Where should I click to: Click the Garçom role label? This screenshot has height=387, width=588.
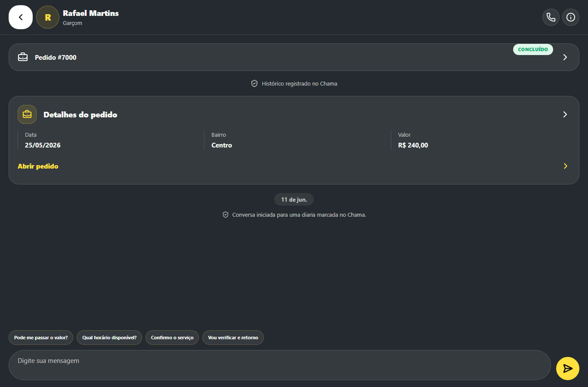pos(72,23)
